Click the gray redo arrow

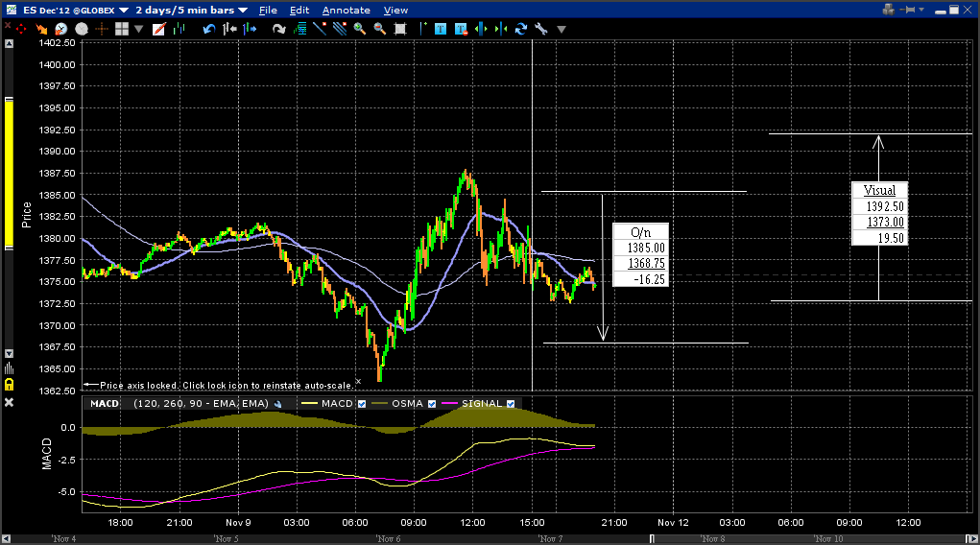(x=278, y=29)
